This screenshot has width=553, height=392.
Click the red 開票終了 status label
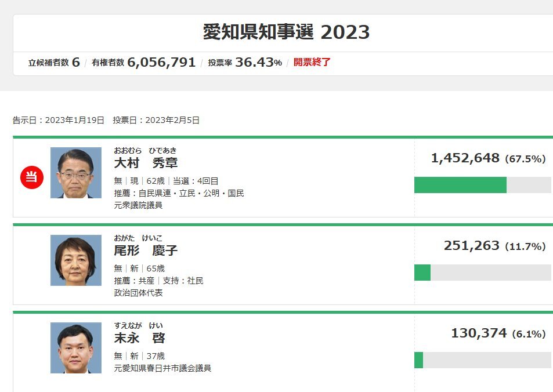pyautogui.click(x=312, y=62)
